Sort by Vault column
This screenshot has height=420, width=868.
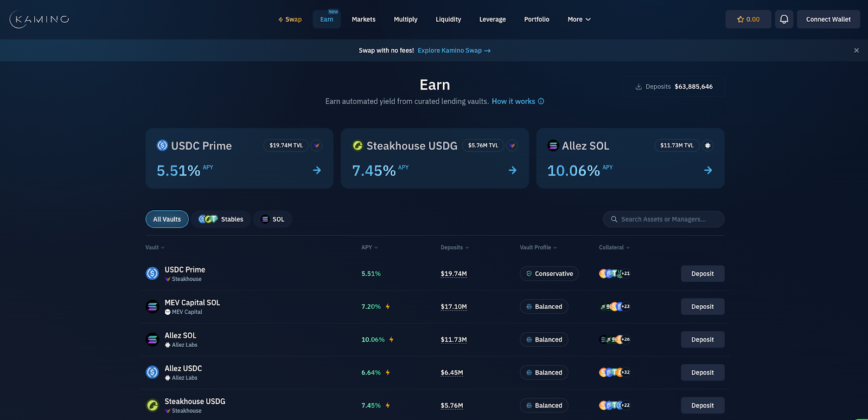click(x=155, y=248)
